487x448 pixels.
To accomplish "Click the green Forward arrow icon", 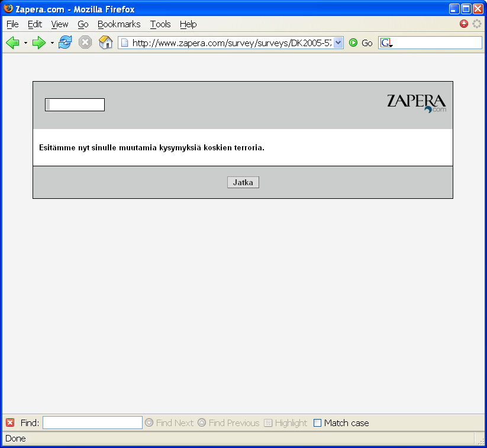I will tap(39, 43).
